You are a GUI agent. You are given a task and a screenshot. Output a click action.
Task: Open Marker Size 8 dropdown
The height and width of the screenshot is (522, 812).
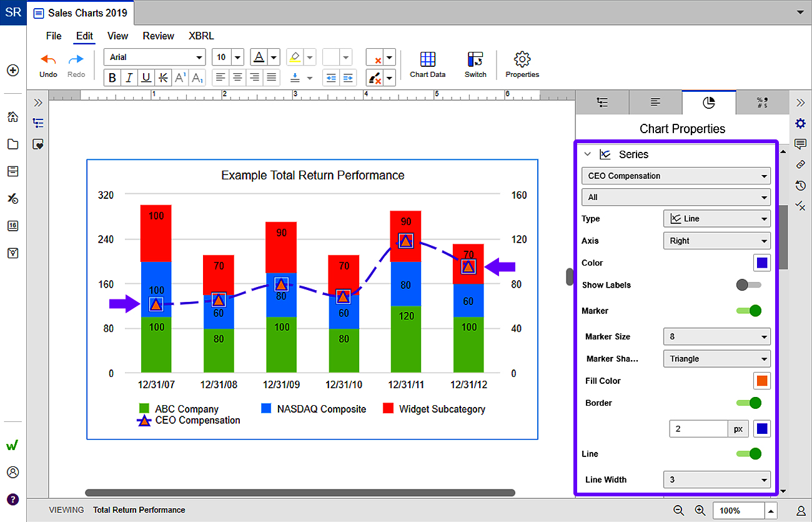716,336
